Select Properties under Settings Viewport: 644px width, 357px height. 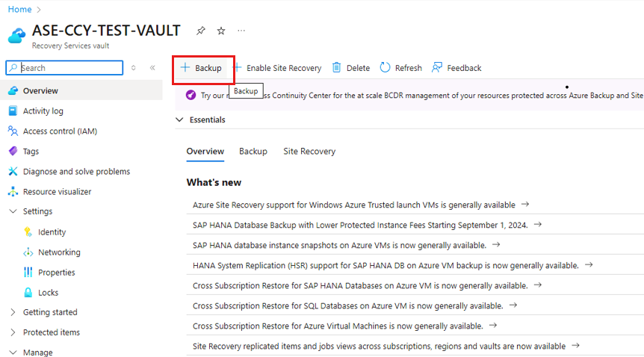tap(57, 273)
